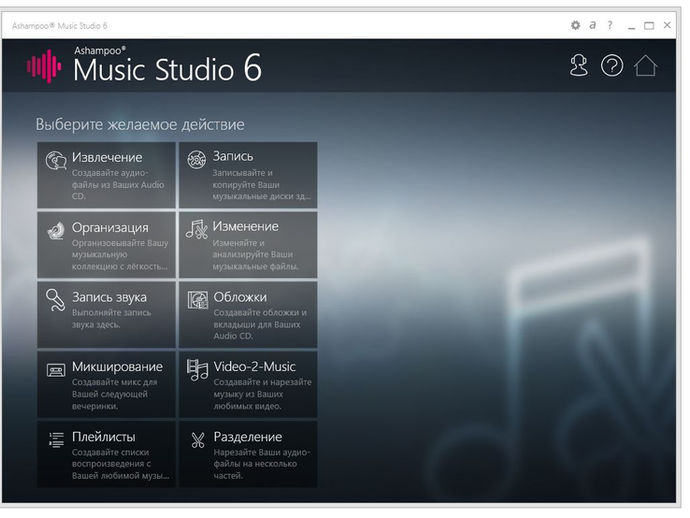The height and width of the screenshot is (518, 690).
Task: Click the Video-2-Music film icon
Action: (198, 370)
